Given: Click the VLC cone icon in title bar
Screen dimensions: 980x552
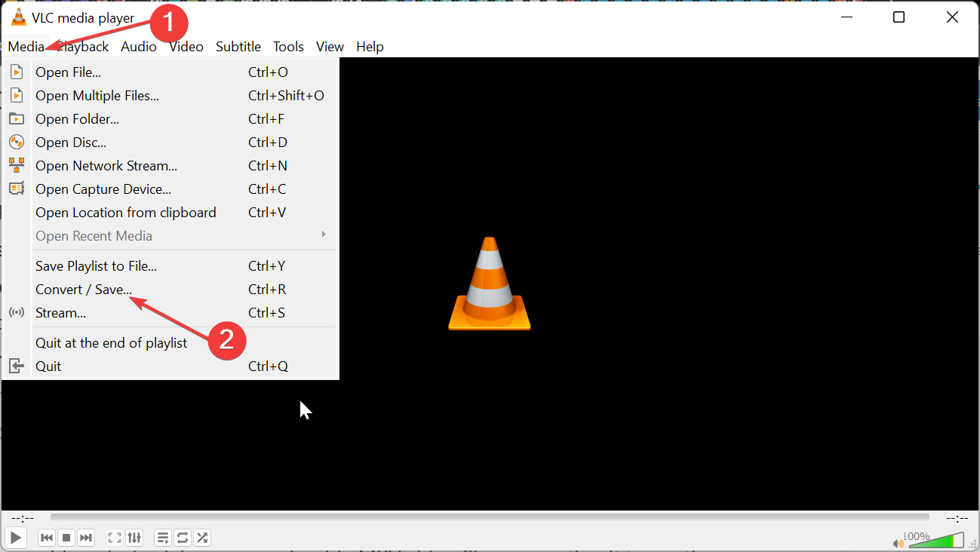Looking at the screenshot, I should pos(18,17).
